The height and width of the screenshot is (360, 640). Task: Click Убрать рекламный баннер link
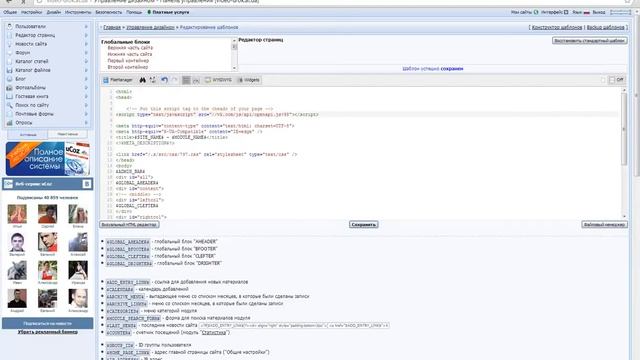[x=47, y=332]
